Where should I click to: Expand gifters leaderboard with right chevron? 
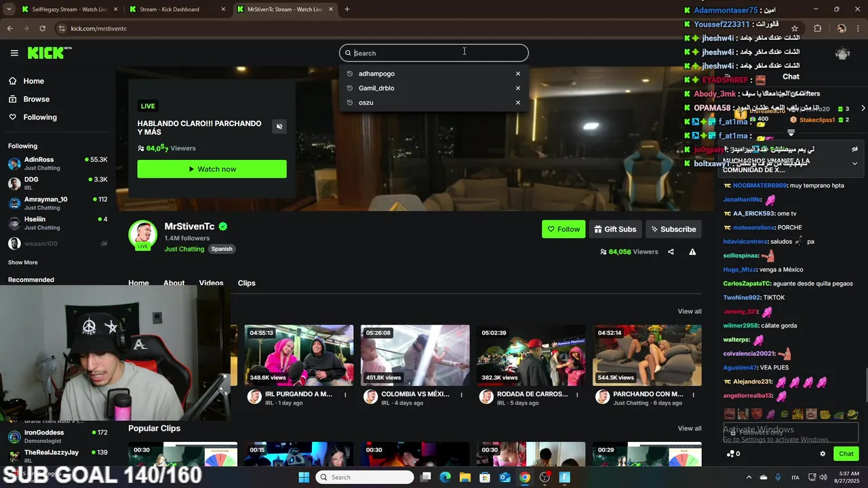pyautogui.click(x=863, y=108)
